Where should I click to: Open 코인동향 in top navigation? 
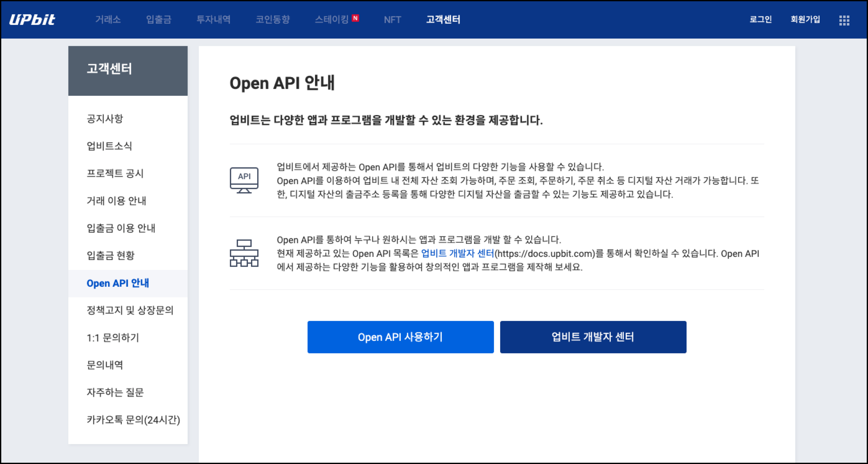(272, 20)
